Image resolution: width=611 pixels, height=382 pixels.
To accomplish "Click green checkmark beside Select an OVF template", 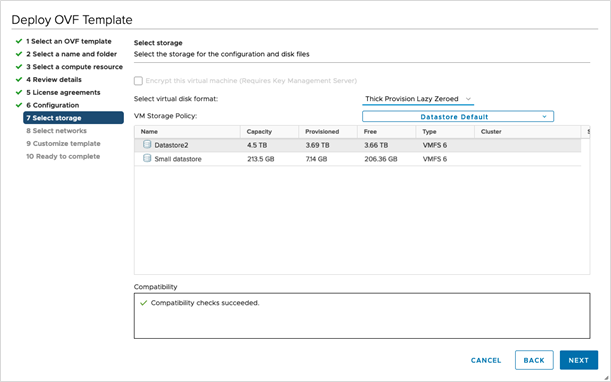I will [x=19, y=41].
